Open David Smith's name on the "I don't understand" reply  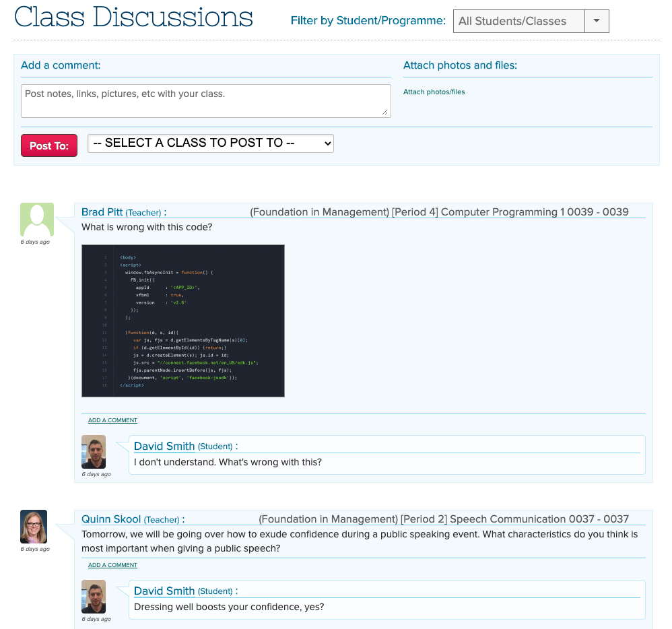pos(164,446)
